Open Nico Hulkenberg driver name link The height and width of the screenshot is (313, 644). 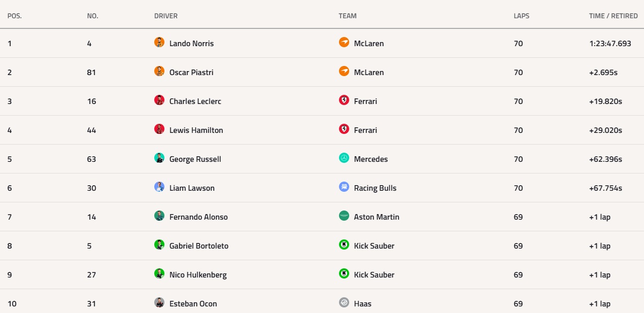tap(198, 275)
